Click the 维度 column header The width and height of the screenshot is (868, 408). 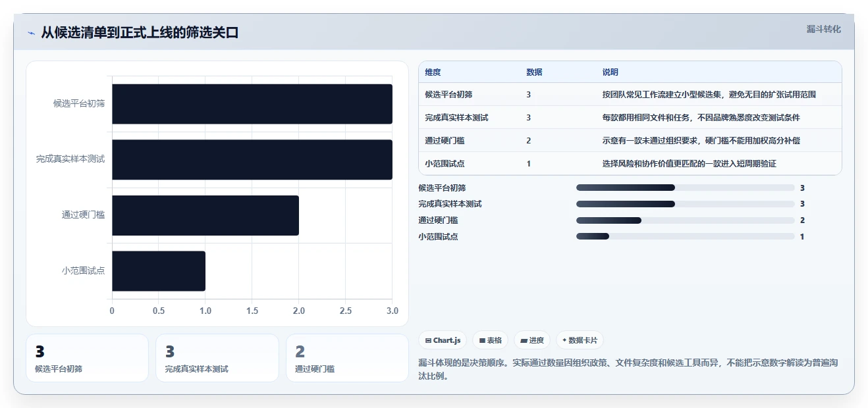(433, 72)
